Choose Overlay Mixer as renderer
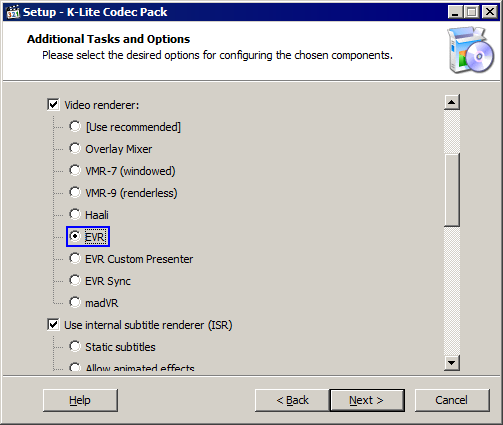This screenshot has height=425, width=503. click(75, 149)
